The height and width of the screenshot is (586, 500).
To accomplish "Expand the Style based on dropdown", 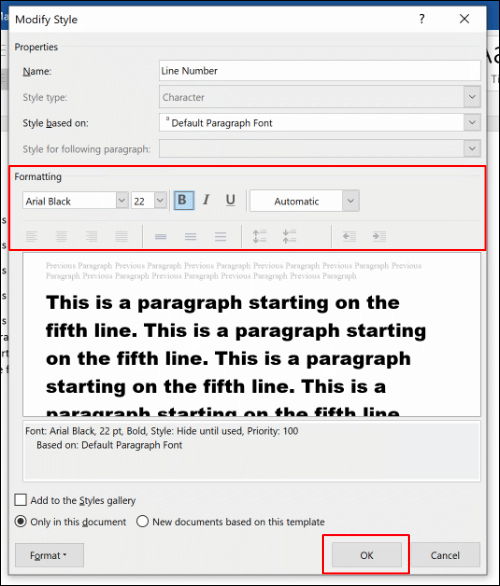I will coord(472,122).
